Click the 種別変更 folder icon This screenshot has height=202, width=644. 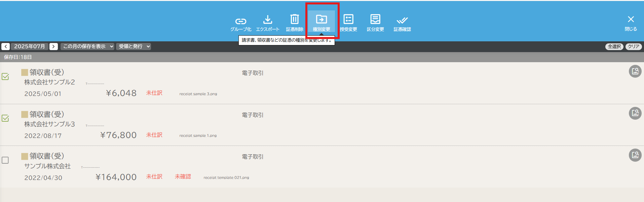tap(321, 19)
